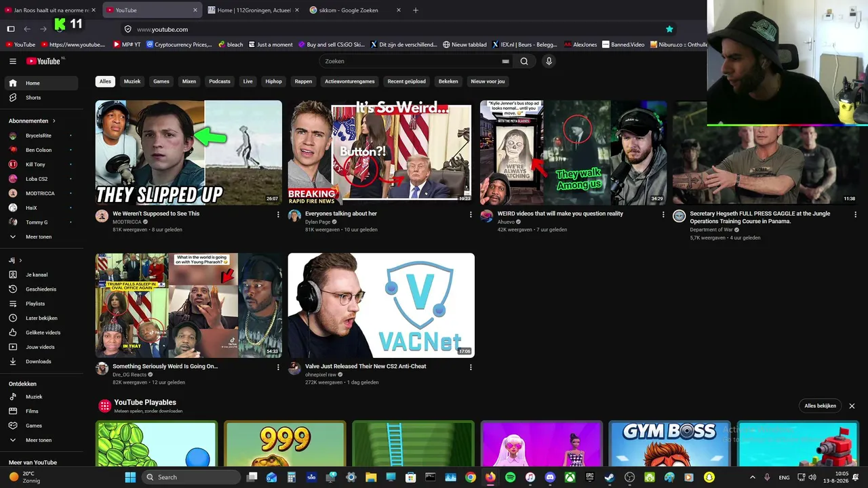The width and height of the screenshot is (868, 488).
Task: Open Discord from the taskbar
Action: (550, 477)
